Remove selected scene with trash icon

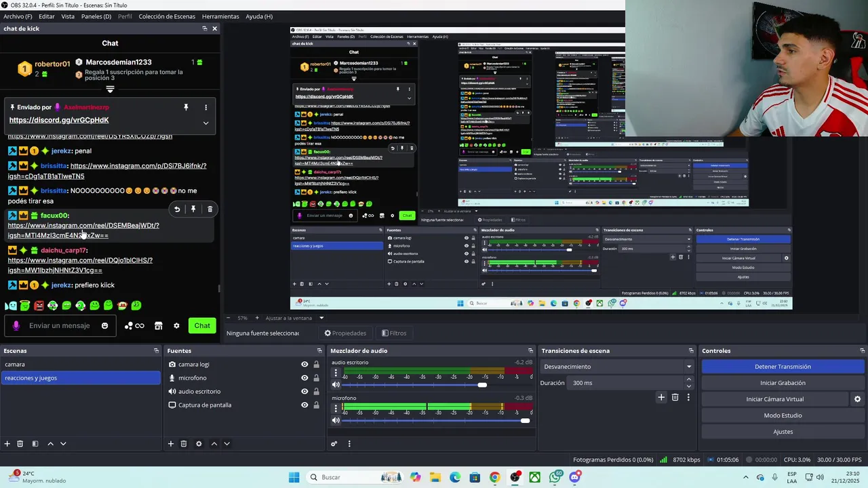pyautogui.click(x=20, y=444)
